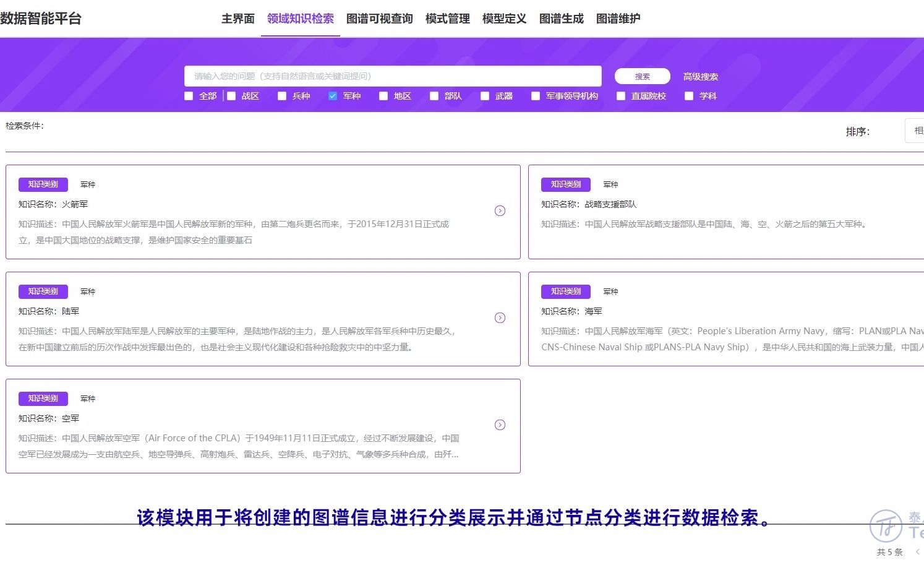Open details arrow for 空军 card
The width and height of the screenshot is (924, 578).
(500, 425)
